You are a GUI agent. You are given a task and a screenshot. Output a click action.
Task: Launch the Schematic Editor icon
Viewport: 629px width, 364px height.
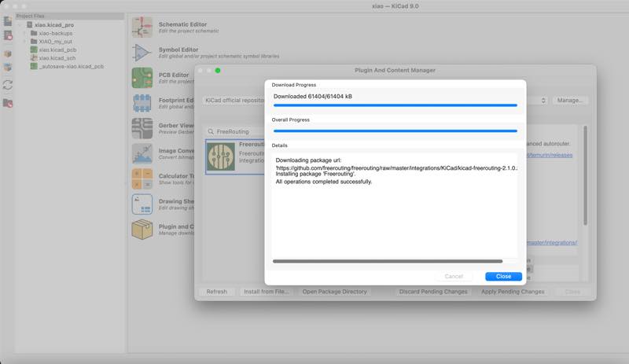point(142,28)
